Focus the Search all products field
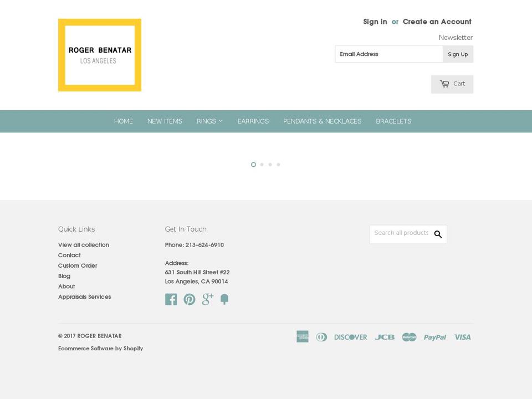The width and height of the screenshot is (532, 399). 401,233
